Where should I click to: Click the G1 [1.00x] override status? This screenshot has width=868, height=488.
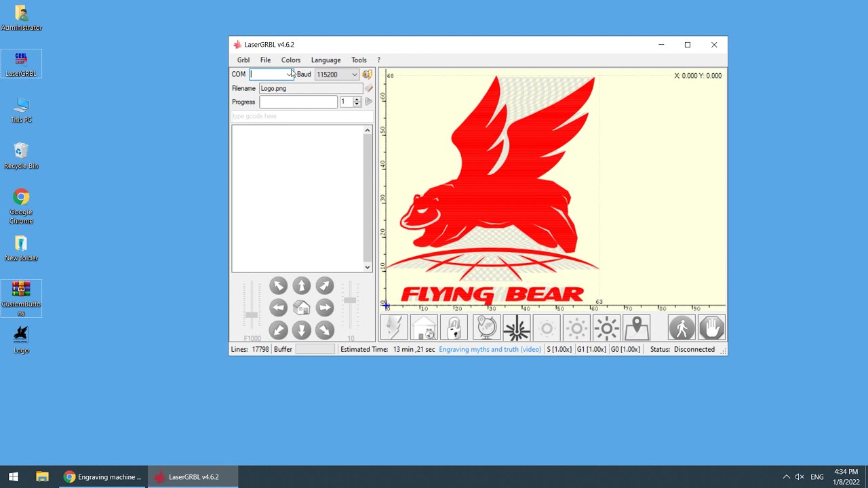[591, 349]
